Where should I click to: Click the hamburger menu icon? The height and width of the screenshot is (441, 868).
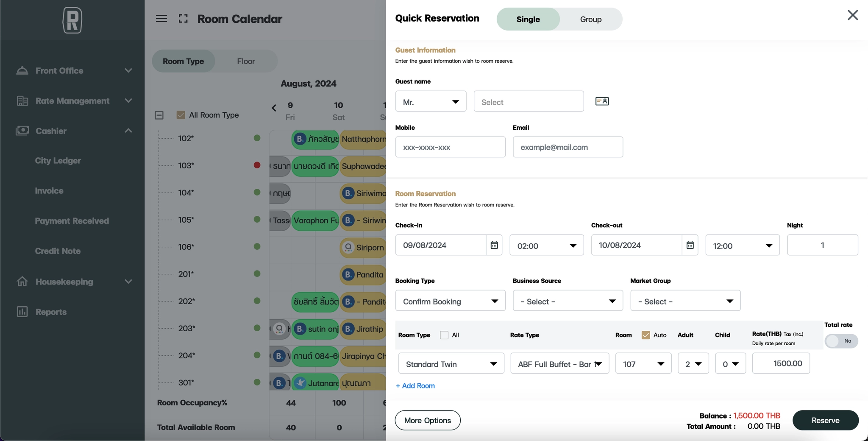pyautogui.click(x=161, y=19)
